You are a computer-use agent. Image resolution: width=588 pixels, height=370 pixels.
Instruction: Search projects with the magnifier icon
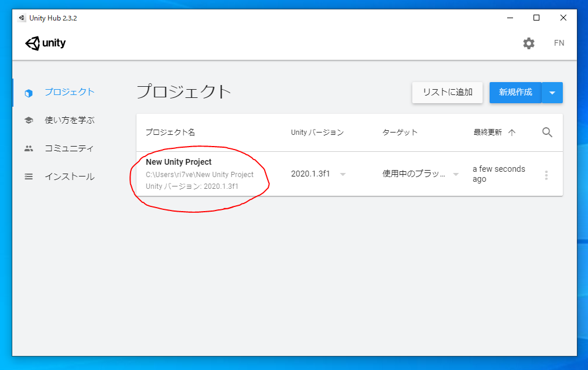click(x=547, y=132)
